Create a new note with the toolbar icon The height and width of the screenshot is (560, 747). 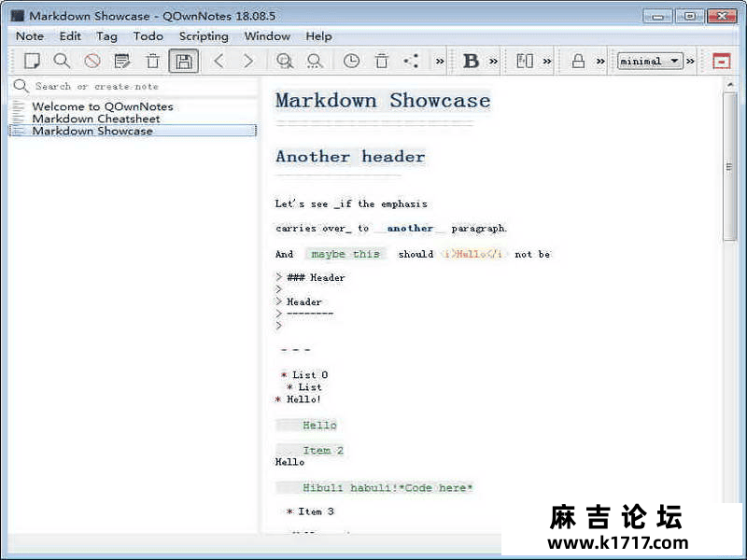click(32, 61)
